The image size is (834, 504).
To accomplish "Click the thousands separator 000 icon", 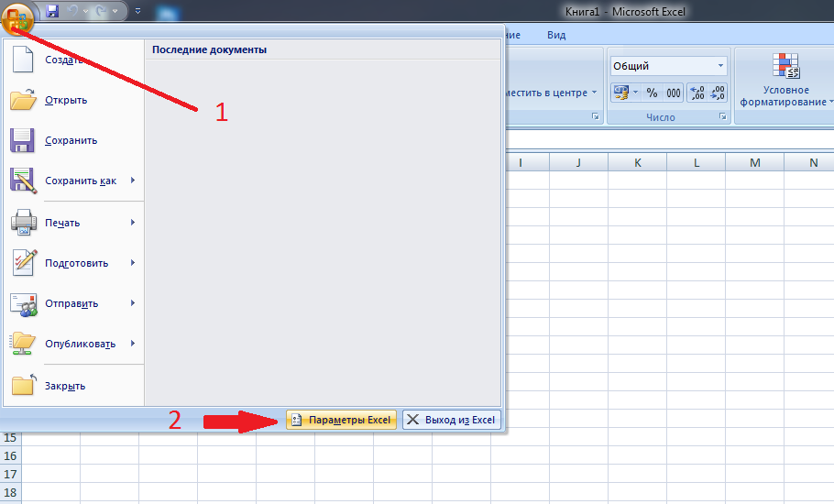I will [x=674, y=93].
